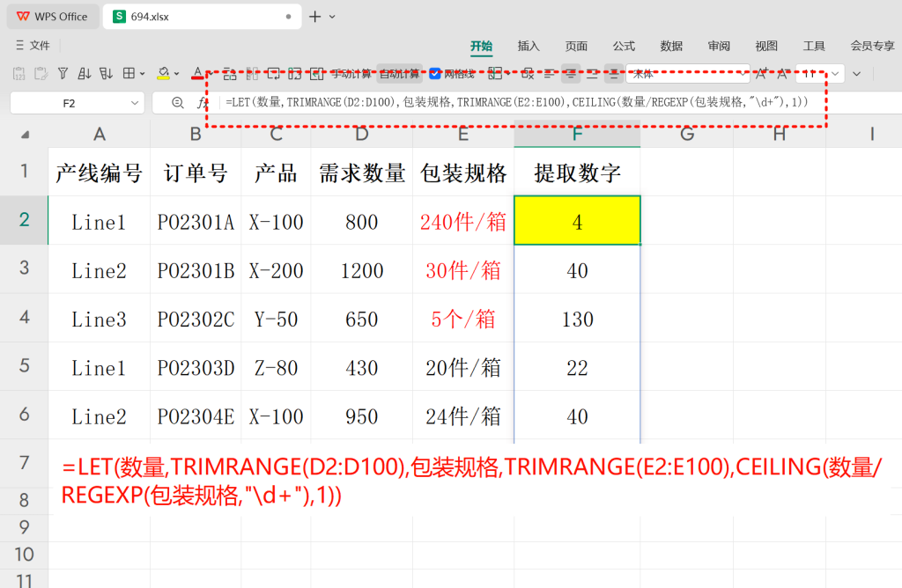Switch to the 审阅 Review tab

pos(719,46)
